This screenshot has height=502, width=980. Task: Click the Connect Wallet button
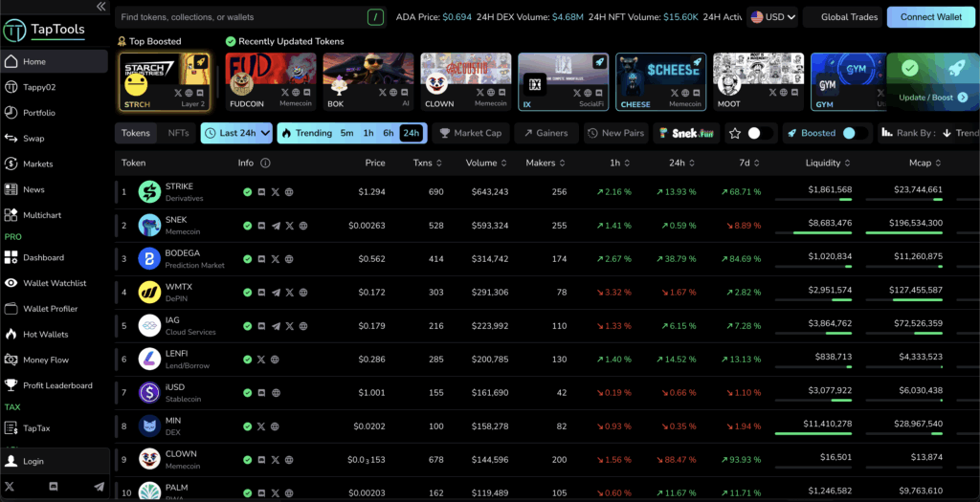click(931, 17)
